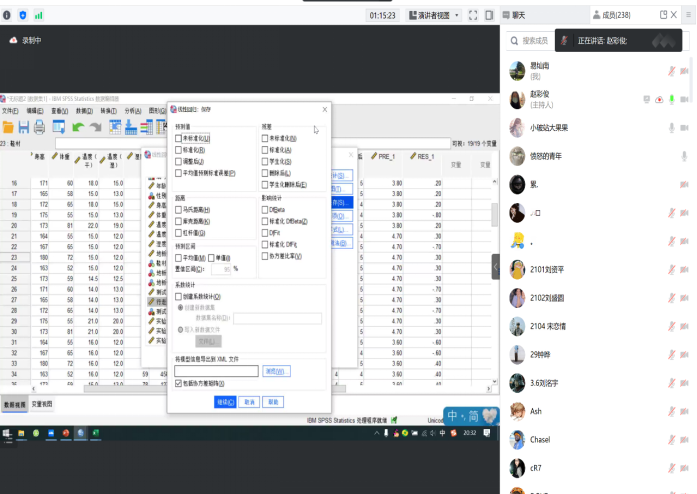Click the SPSS open file toolbar icon
The height and width of the screenshot is (494, 697).
tap(8, 127)
